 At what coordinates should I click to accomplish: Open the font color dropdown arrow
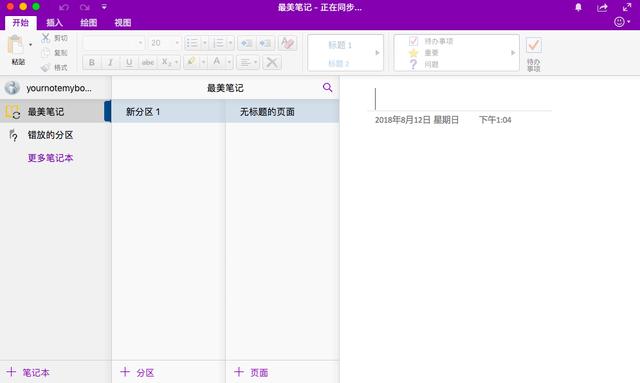(x=229, y=62)
